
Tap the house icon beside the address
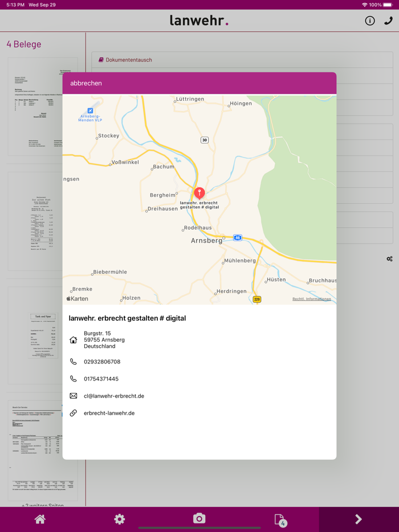point(74,340)
